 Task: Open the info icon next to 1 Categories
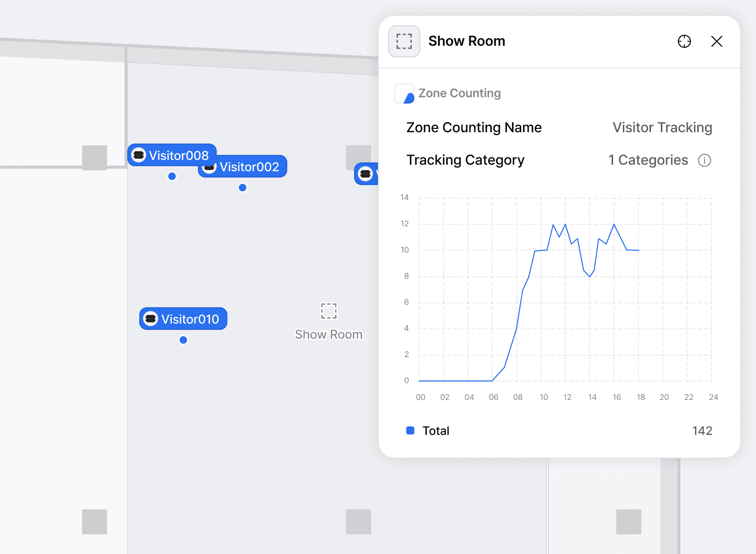(x=704, y=160)
